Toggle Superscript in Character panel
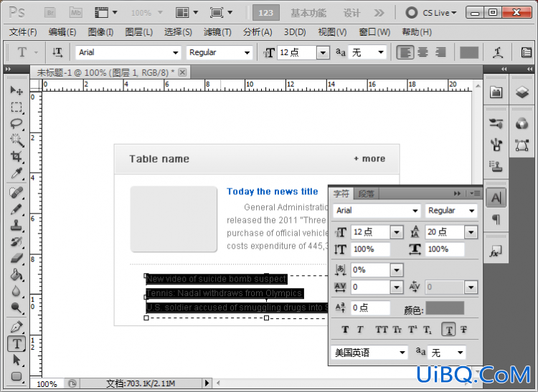The width and height of the screenshot is (538, 392). pos(412,330)
